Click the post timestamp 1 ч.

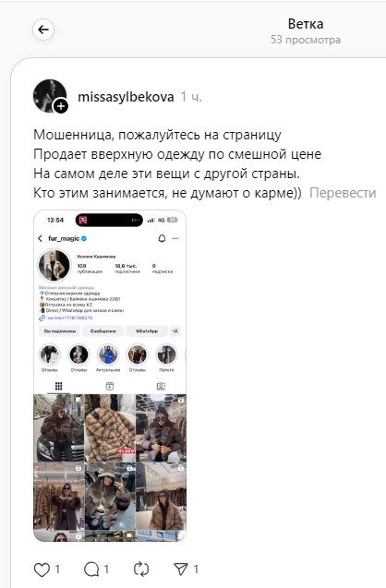pyautogui.click(x=191, y=97)
